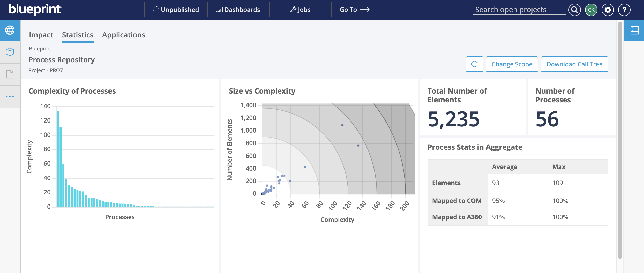Click the blueprint logo

tap(35, 9)
